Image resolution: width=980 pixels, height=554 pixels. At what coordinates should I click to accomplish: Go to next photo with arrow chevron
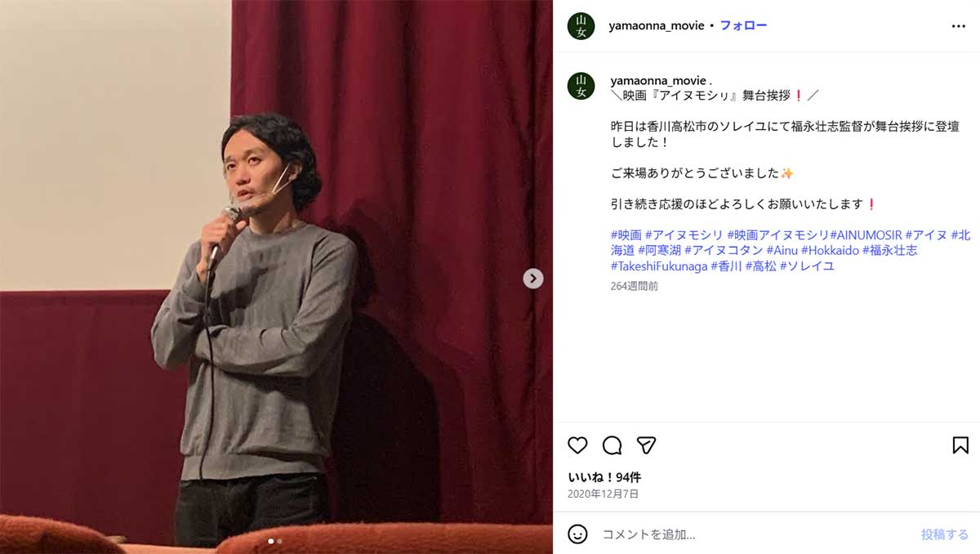point(533,279)
